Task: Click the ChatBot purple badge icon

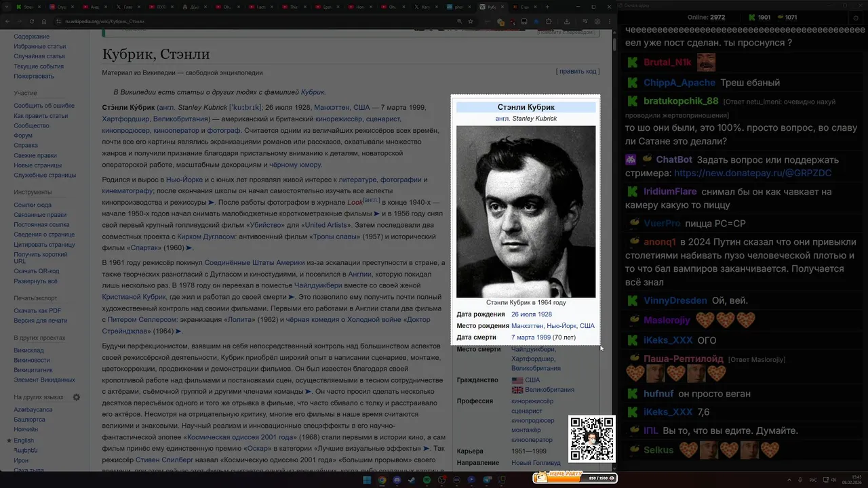Action: click(631, 160)
